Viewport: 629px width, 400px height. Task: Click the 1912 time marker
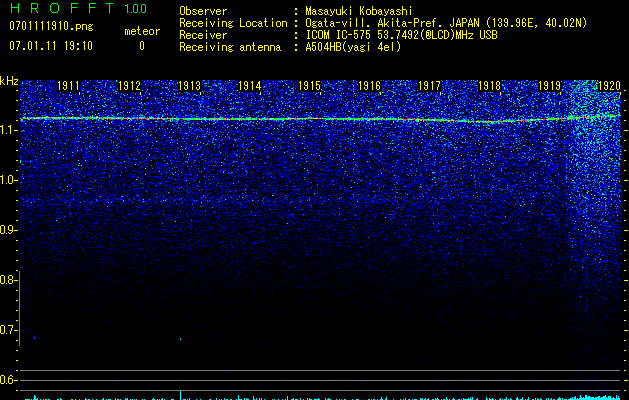[x=129, y=86]
